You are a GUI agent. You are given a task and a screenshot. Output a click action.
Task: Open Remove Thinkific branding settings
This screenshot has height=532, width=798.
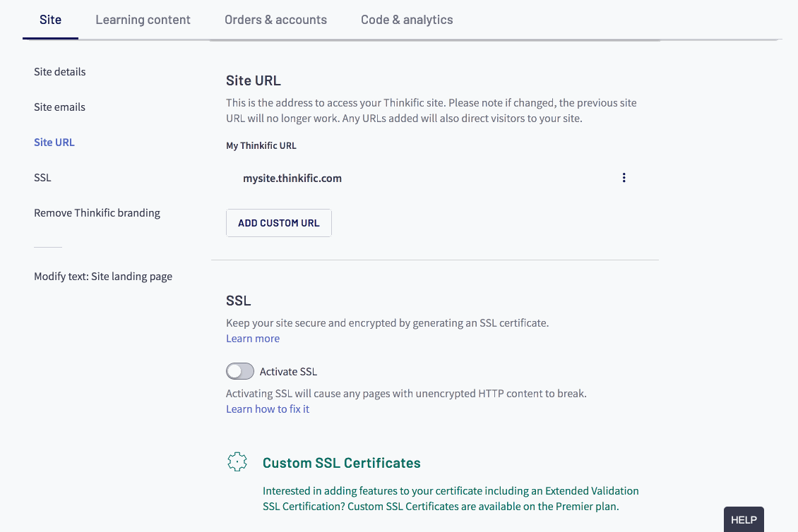point(97,213)
